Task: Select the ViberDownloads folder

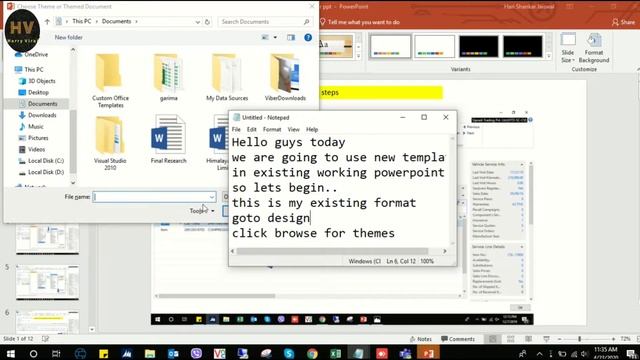Action: click(285, 77)
